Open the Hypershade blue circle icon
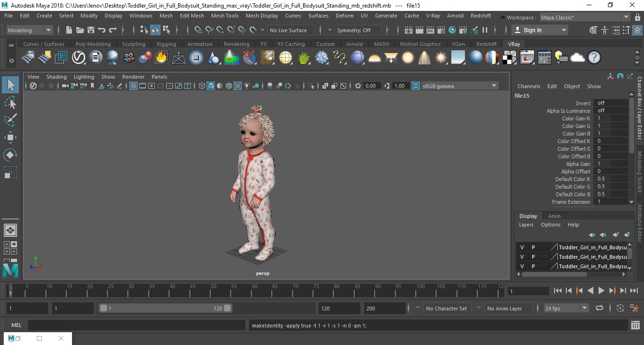Image resolution: width=644 pixels, height=345 pixels. [452, 30]
